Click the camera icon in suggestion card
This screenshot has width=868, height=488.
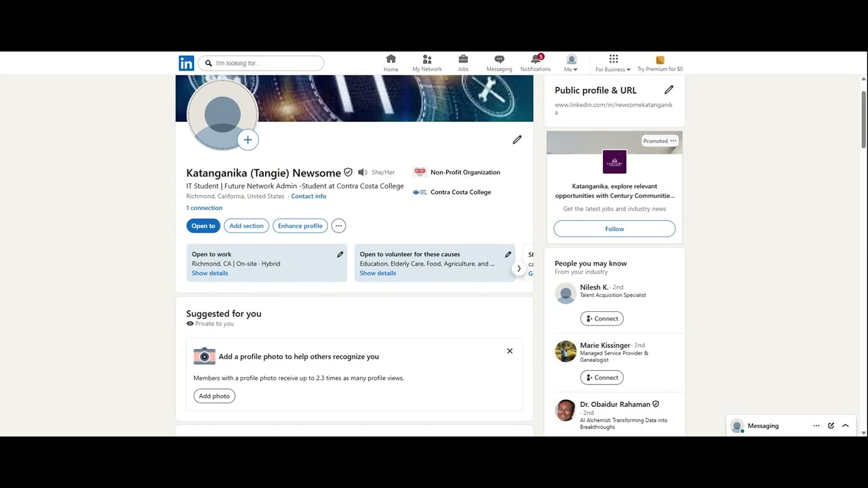204,356
